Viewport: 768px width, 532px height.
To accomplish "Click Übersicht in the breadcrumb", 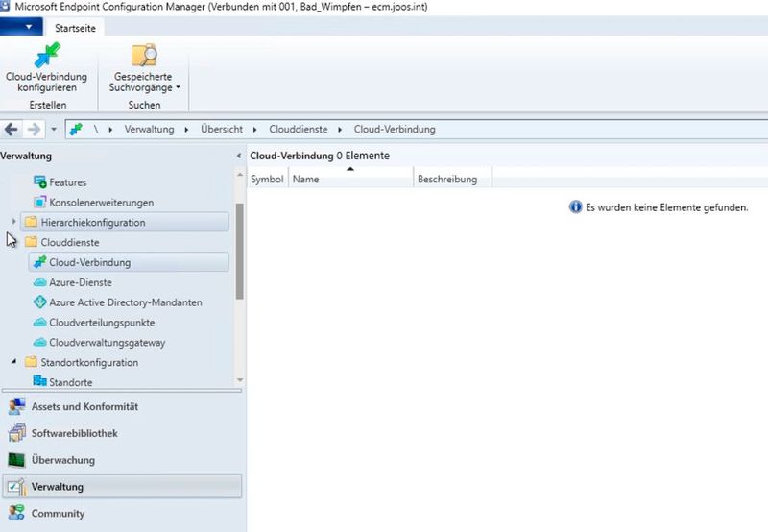I will click(x=222, y=130).
